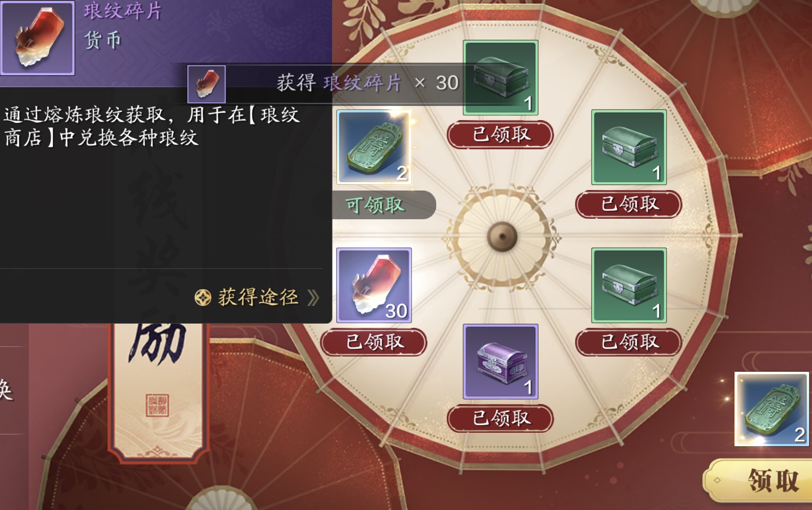Click 已领取 under the crystal shard
Screen dimensions: 812x510
(374, 342)
